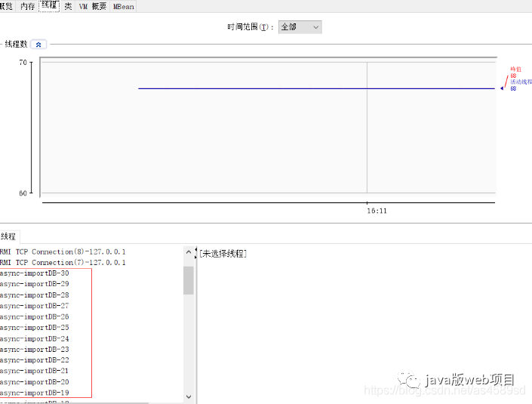This screenshot has width=532, height=404.
Task: Select thread async-importDB-24
Action: [x=35, y=339]
